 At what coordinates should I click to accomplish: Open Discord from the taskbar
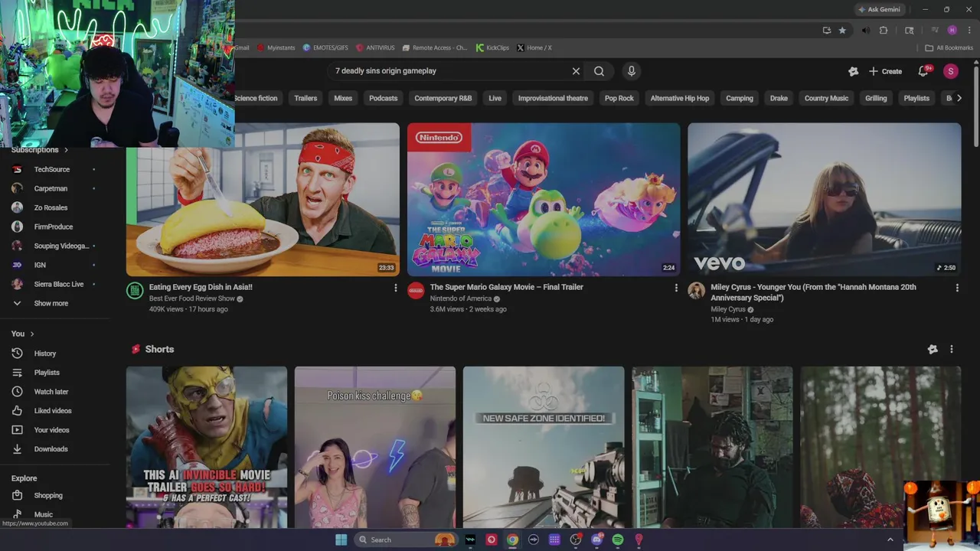click(596, 540)
